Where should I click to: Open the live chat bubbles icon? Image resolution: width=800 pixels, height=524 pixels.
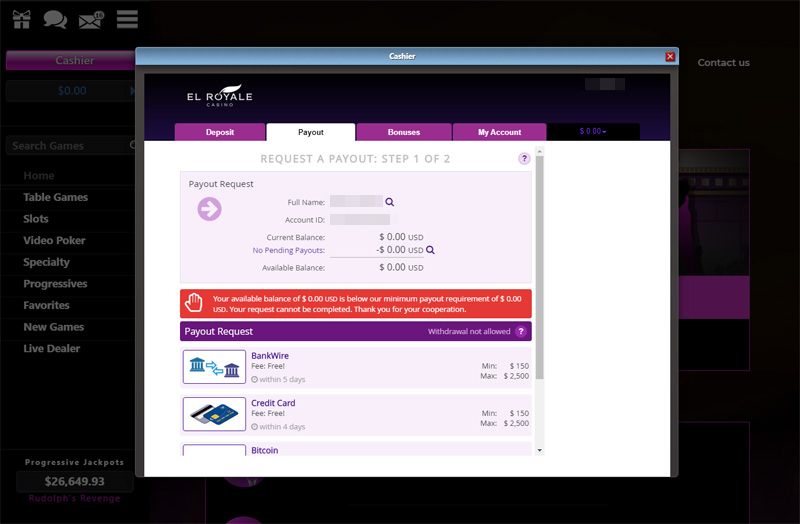click(55, 19)
